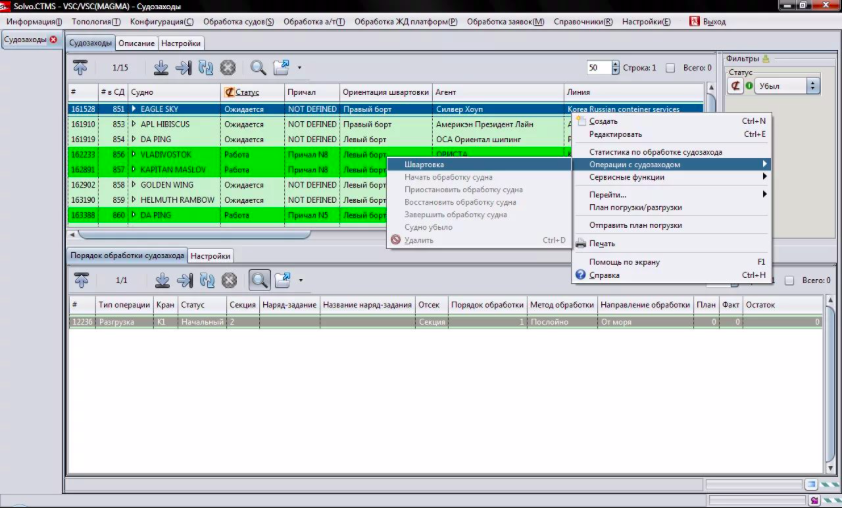Click the rows-per-page spinner showing 50
Screen dimensions: 842x508
coord(599,68)
